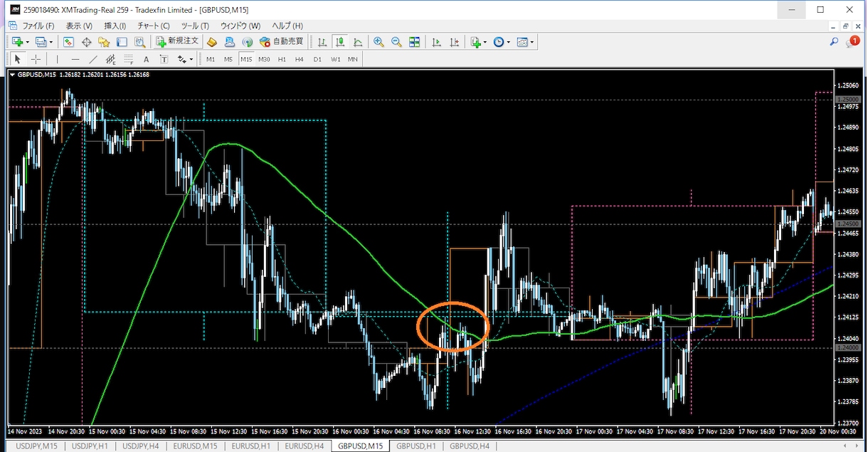
Task: Click the 新規注文 new order button
Action: pos(178,42)
